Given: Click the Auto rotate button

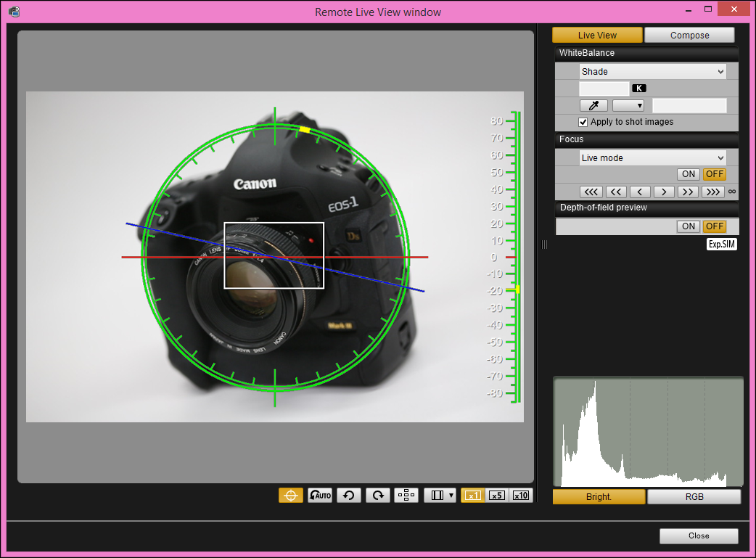Looking at the screenshot, I should (320, 496).
